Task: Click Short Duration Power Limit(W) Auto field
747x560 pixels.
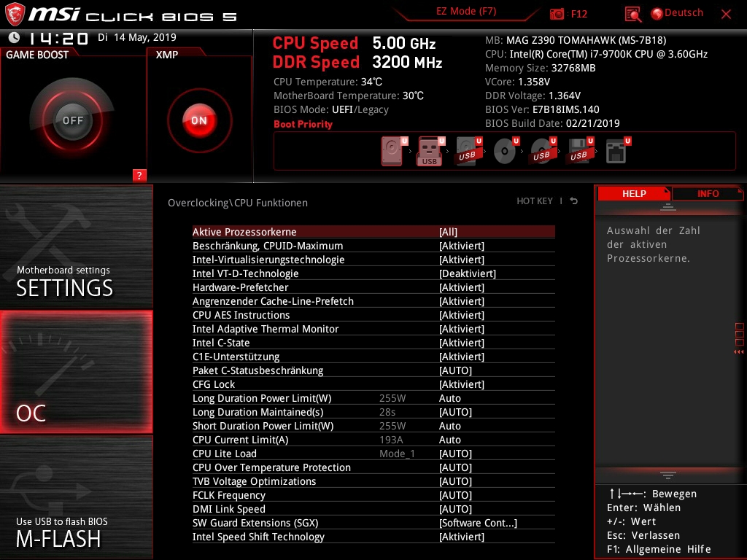Action: click(449, 426)
